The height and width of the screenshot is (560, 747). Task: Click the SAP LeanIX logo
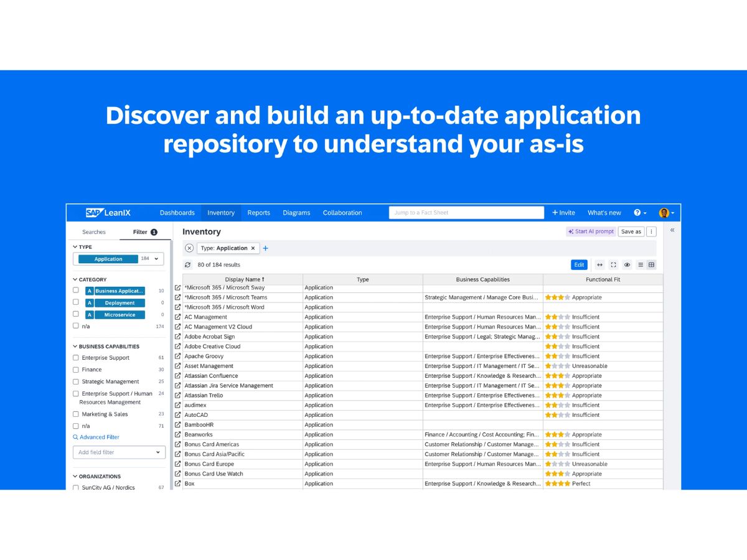click(108, 213)
